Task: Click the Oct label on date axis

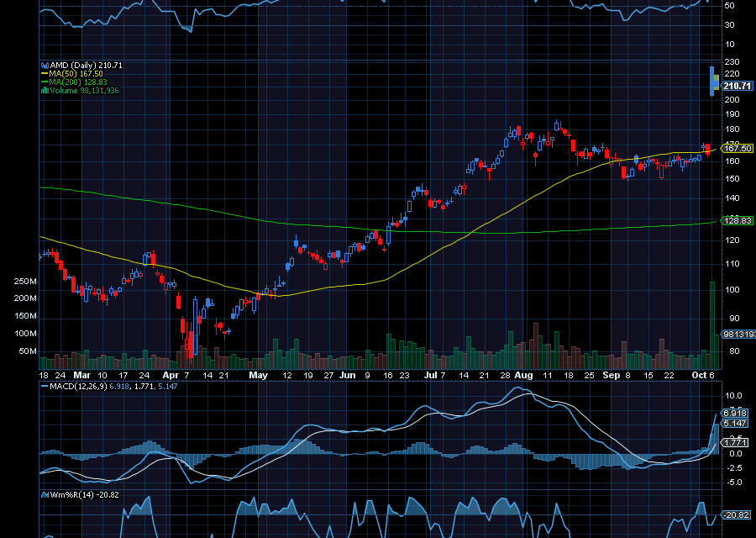Action: click(x=698, y=375)
